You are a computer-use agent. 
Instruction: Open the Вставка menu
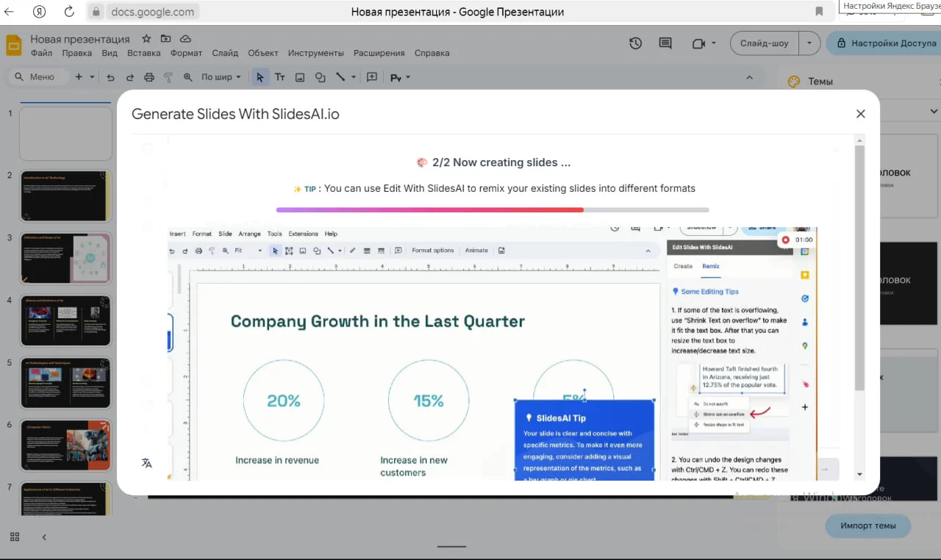point(143,53)
